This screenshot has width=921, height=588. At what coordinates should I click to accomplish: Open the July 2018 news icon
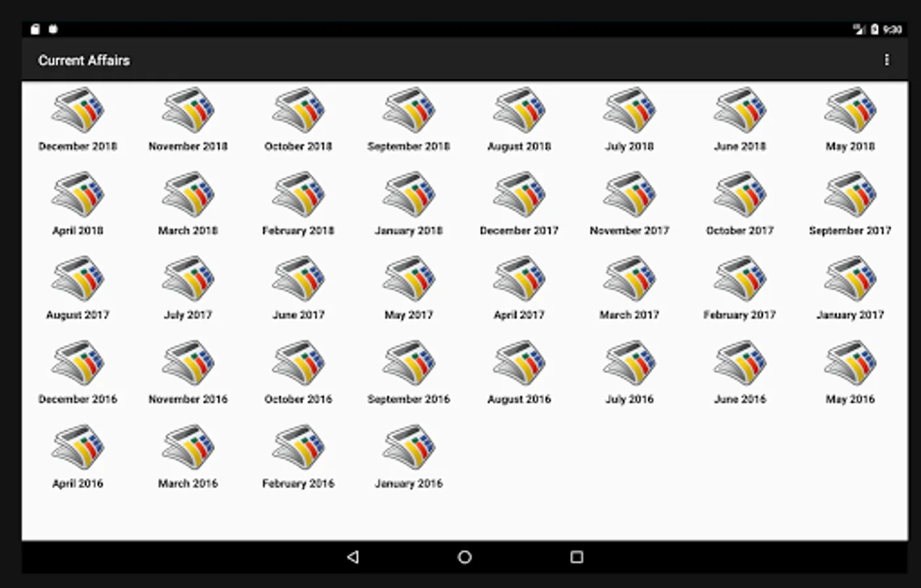[630, 110]
